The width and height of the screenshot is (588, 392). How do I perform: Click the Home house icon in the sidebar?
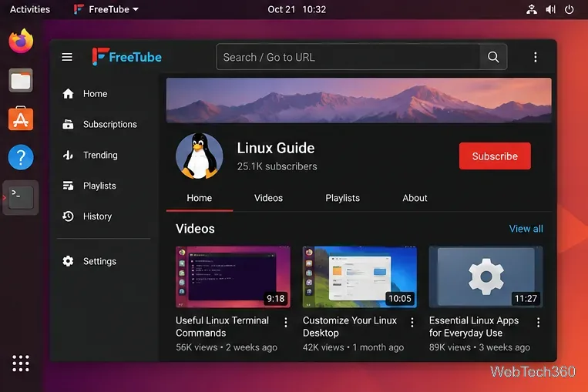pos(68,94)
